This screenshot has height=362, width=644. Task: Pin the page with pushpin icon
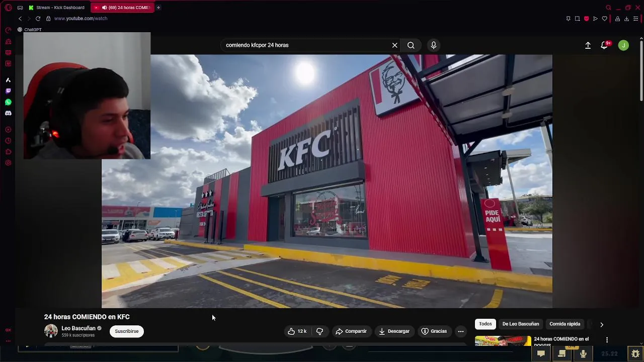(568, 19)
